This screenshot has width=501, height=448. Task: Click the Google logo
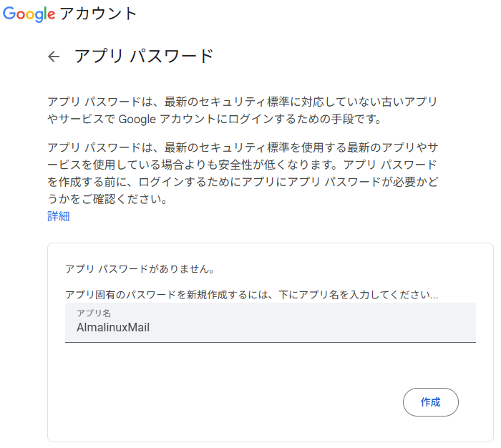(29, 14)
